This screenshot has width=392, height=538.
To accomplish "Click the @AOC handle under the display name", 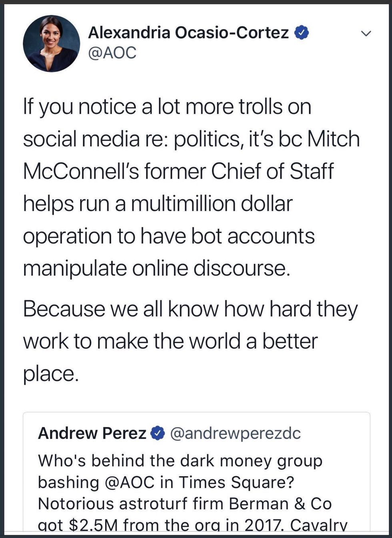I will tap(112, 53).
